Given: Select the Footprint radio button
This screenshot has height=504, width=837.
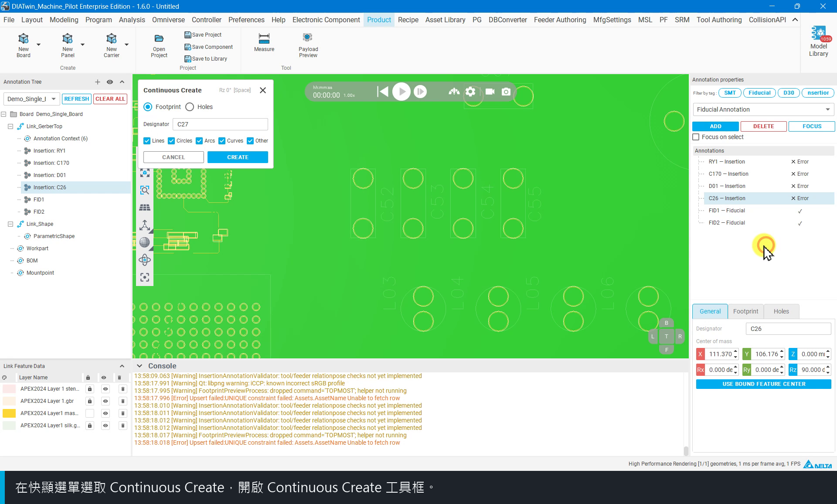Looking at the screenshot, I should pos(148,107).
